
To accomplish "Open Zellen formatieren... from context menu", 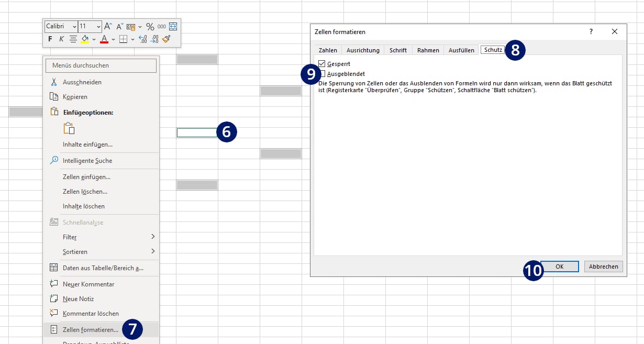I will (x=101, y=330).
